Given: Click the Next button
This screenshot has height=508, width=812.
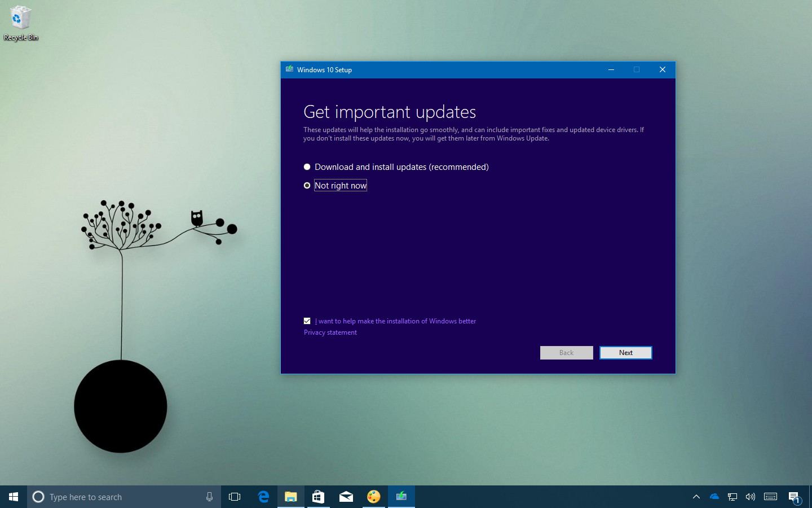Looking at the screenshot, I should tap(625, 353).
